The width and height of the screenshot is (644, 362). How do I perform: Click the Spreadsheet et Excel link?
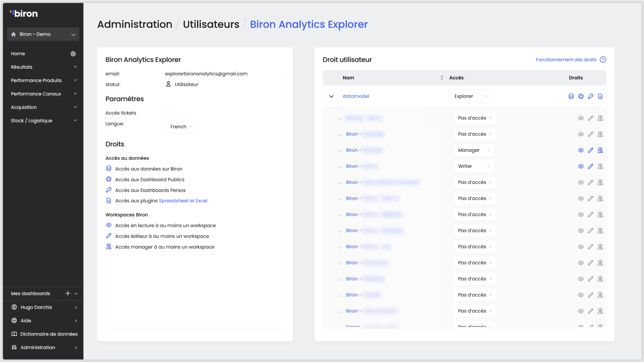click(x=183, y=201)
